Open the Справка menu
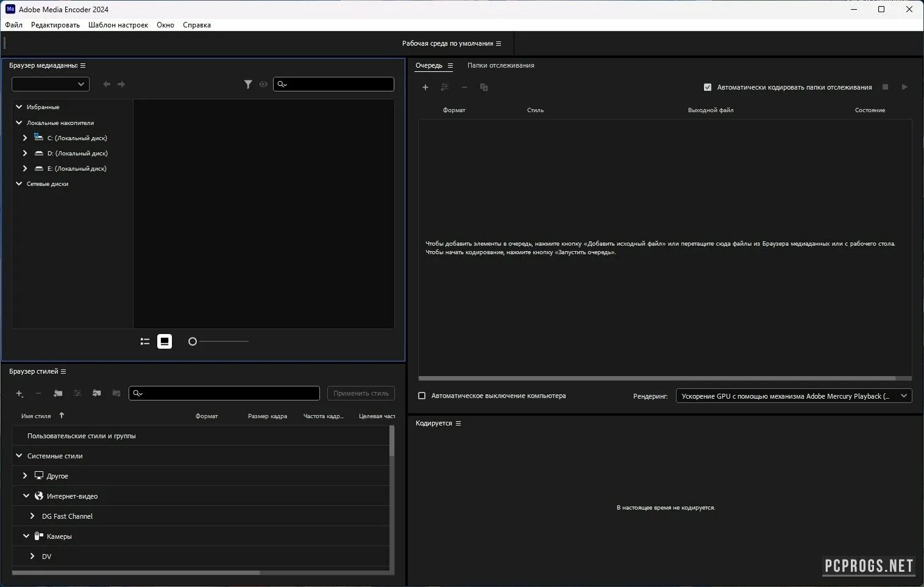Viewport: 924px width, 587px height. point(197,25)
